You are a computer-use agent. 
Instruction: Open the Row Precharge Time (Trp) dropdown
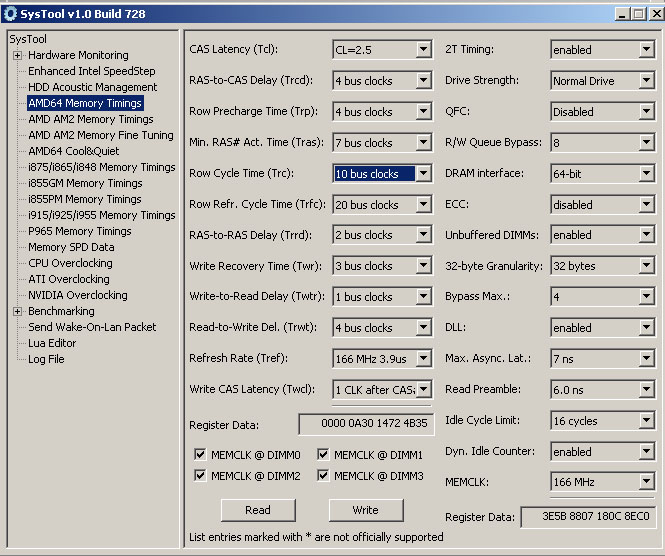(x=382, y=112)
